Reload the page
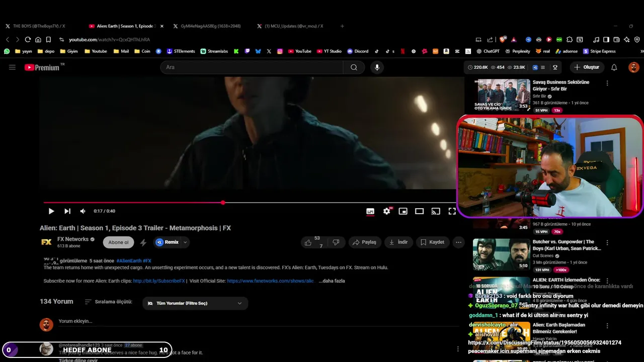Image resolution: width=644 pixels, height=362 pixels. [x=28, y=39]
